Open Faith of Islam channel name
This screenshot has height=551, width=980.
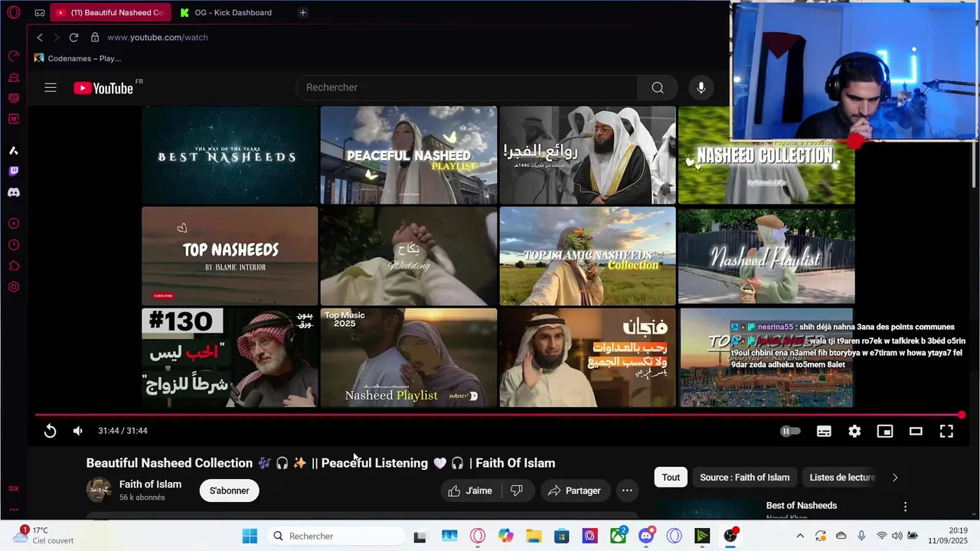tap(150, 484)
